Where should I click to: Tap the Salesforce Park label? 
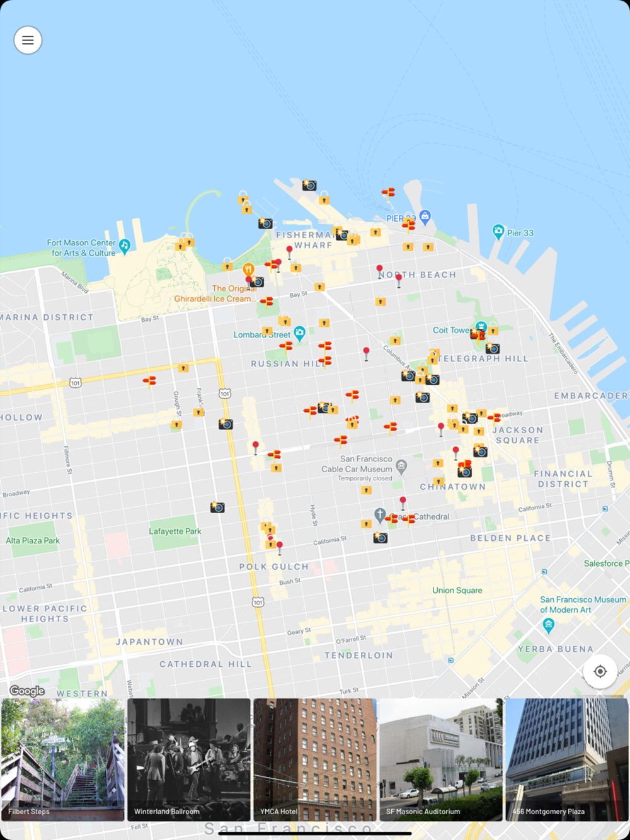point(606,564)
